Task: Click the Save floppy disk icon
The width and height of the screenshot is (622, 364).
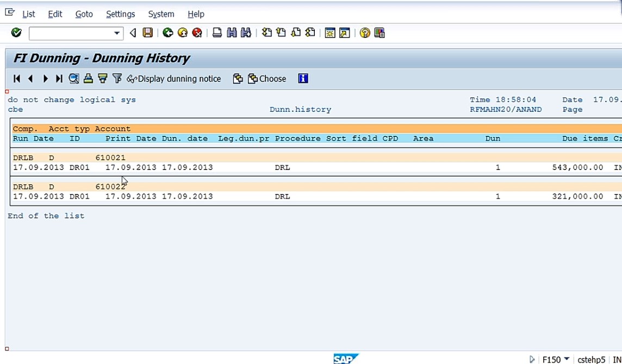Action: tap(147, 33)
